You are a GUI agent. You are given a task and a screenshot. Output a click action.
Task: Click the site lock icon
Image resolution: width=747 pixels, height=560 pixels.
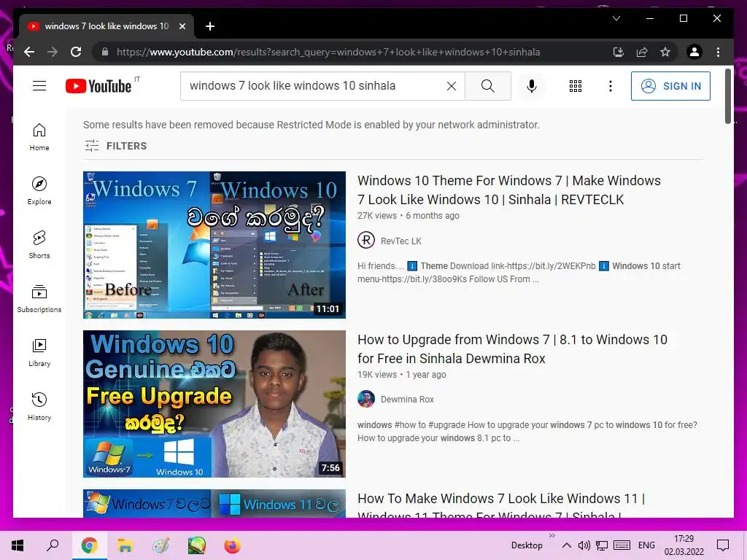tap(105, 52)
